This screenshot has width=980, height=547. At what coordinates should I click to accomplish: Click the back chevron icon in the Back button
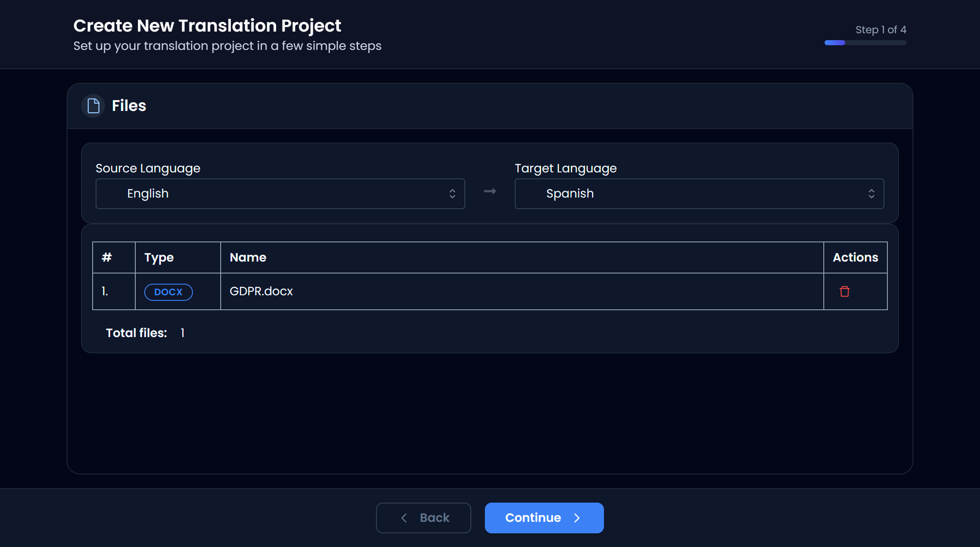(404, 518)
